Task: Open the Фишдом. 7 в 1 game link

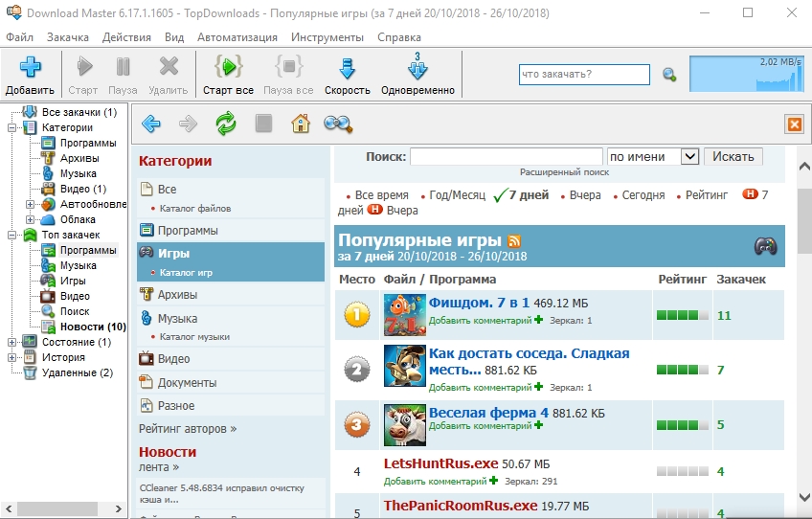Action: click(x=479, y=303)
